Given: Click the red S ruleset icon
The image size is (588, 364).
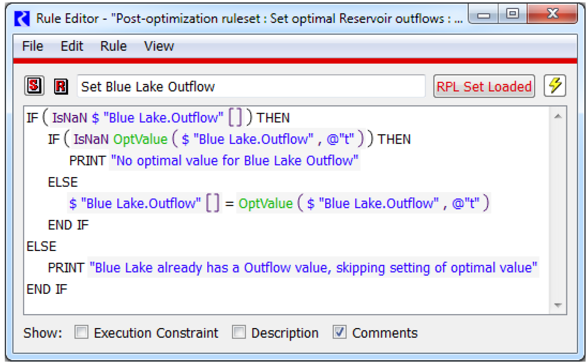Looking at the screenshot, I should pyautogui.click(x=34, y=86).
